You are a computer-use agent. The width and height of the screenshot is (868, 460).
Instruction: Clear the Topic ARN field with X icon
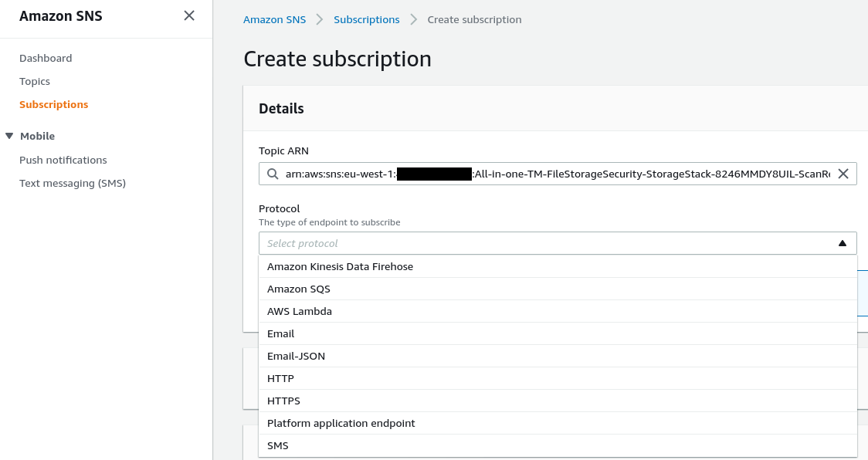coord(843,174)
